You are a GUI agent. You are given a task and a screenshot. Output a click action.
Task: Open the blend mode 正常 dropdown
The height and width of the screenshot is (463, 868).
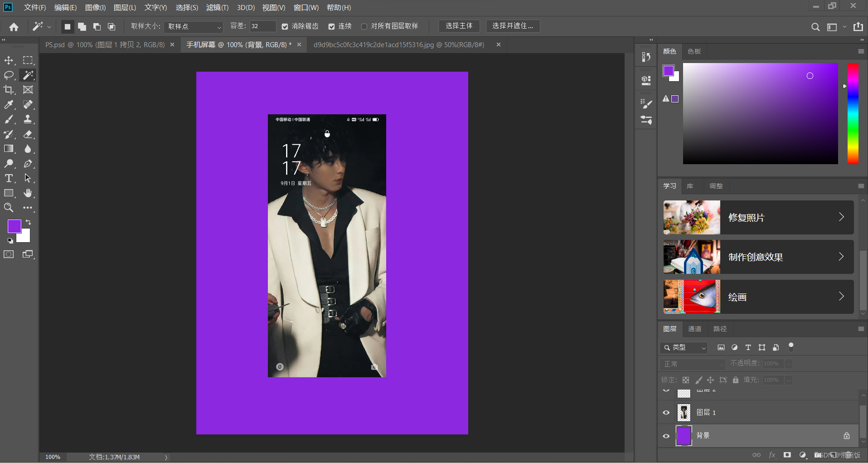click(x=693, y=364)
